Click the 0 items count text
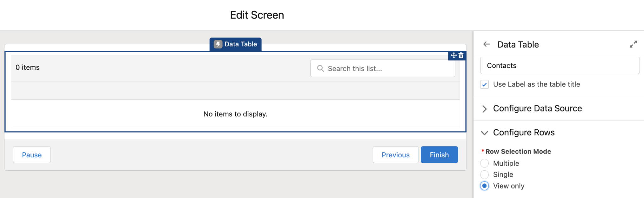 (28, 67)
